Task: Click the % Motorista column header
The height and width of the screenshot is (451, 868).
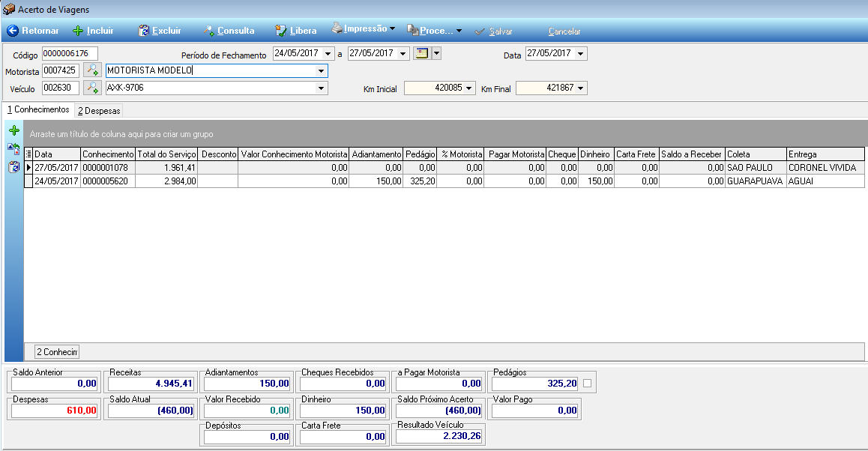Action: tap(460, 154)
